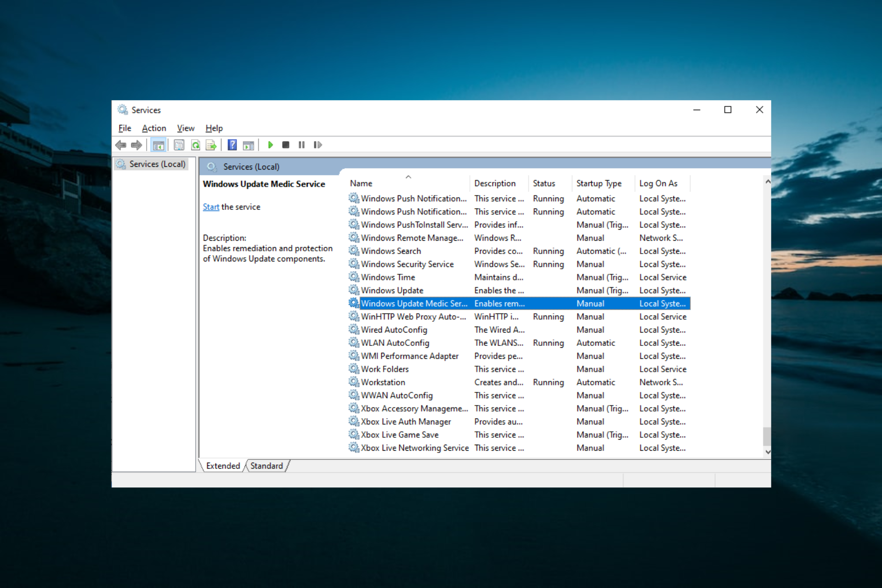Sort by the Name column header
882x588 pixels.
click(x=408, y=183)
